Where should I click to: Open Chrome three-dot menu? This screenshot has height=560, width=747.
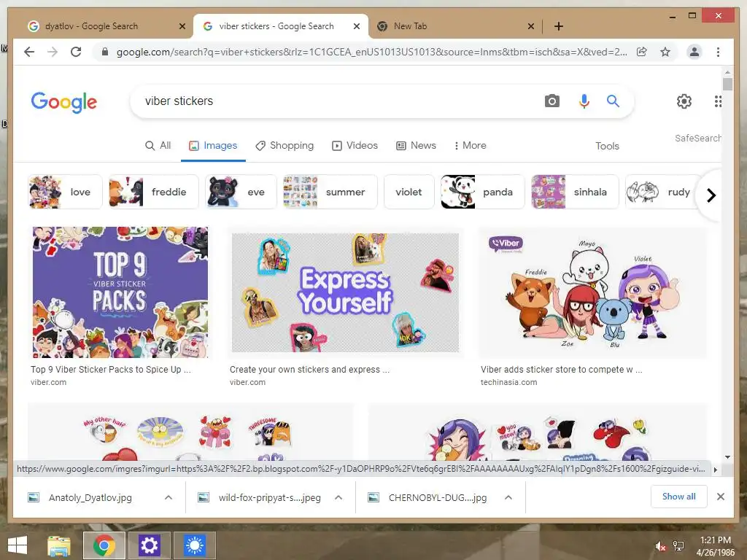click(x=718, y=52)
